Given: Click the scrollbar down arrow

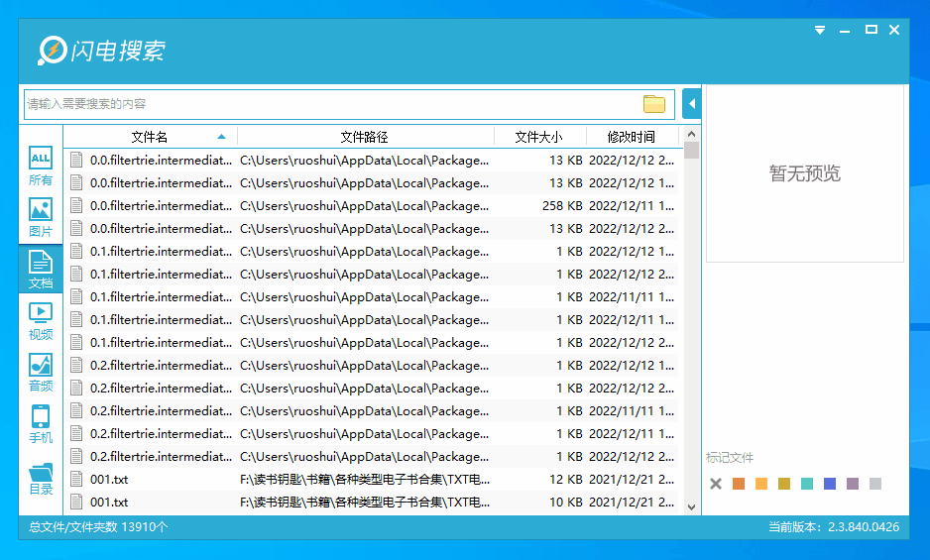Looking at the screenshot, I should click(692, 507).
